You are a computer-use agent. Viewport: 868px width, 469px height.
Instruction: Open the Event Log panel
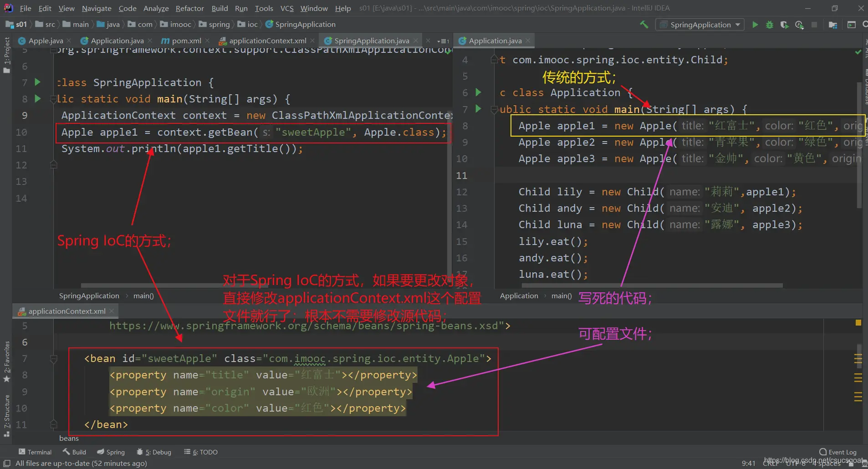(837, 452)
